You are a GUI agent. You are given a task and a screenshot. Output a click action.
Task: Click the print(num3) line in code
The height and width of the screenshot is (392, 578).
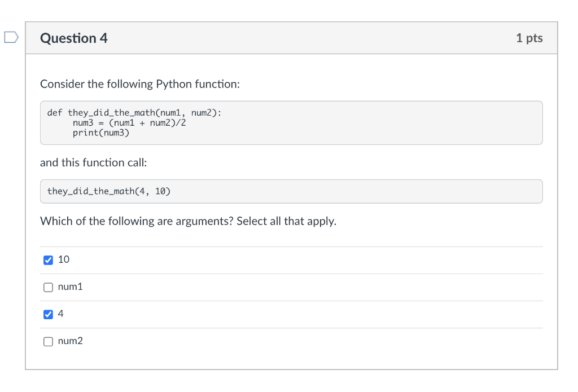[100, 133]
